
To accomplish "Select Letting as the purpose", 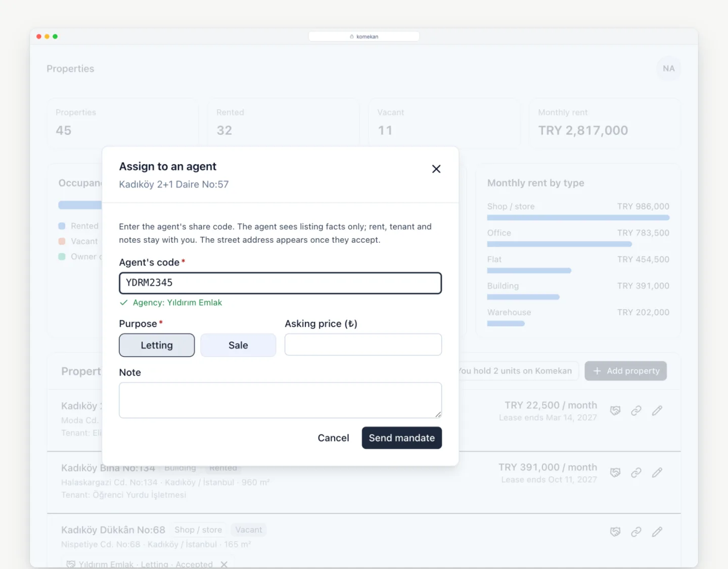I will pos(157,345).
